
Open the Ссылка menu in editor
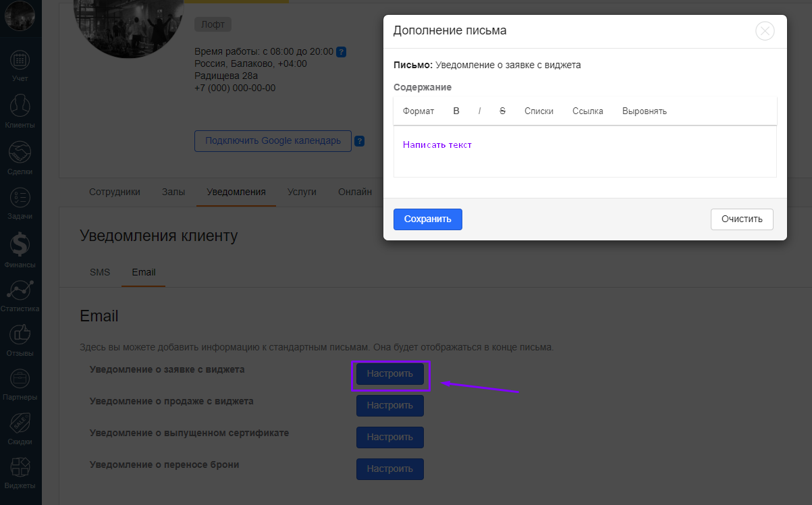(588, 111)
